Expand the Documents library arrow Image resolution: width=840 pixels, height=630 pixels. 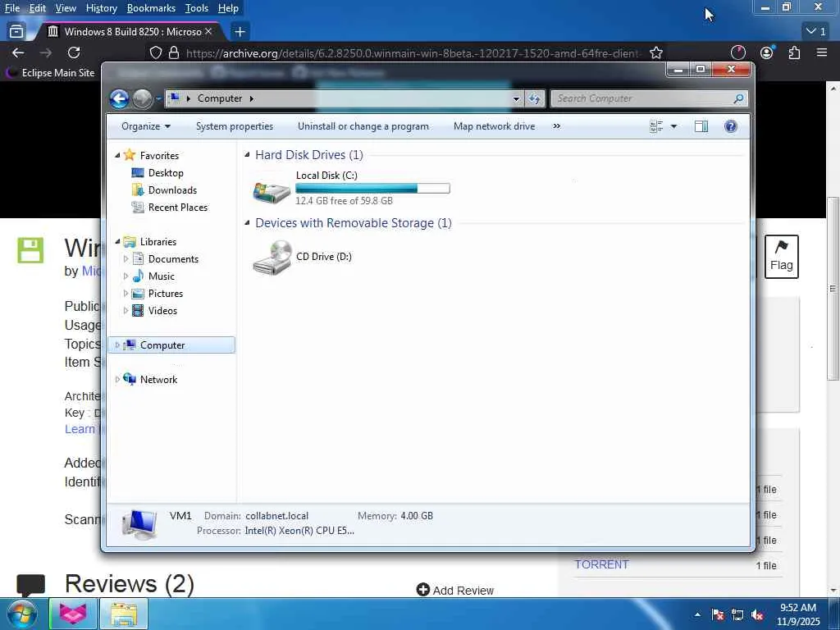pos(126,259)
